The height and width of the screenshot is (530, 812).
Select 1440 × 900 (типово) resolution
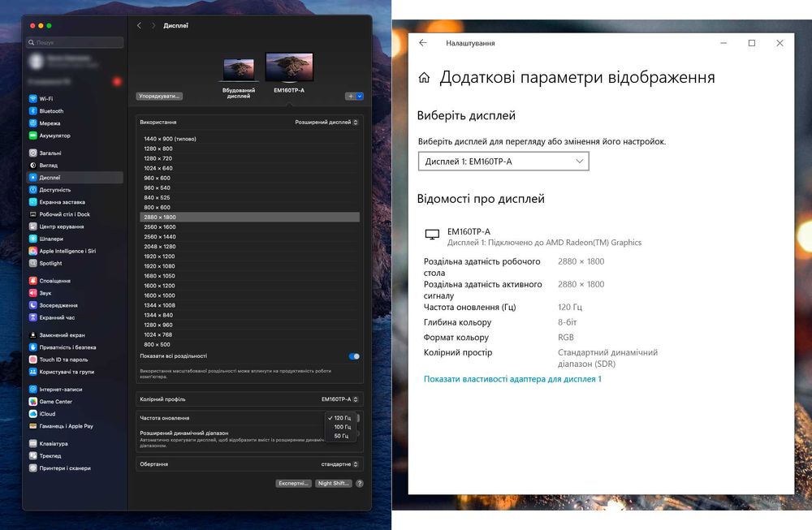[x=249, y=139]
